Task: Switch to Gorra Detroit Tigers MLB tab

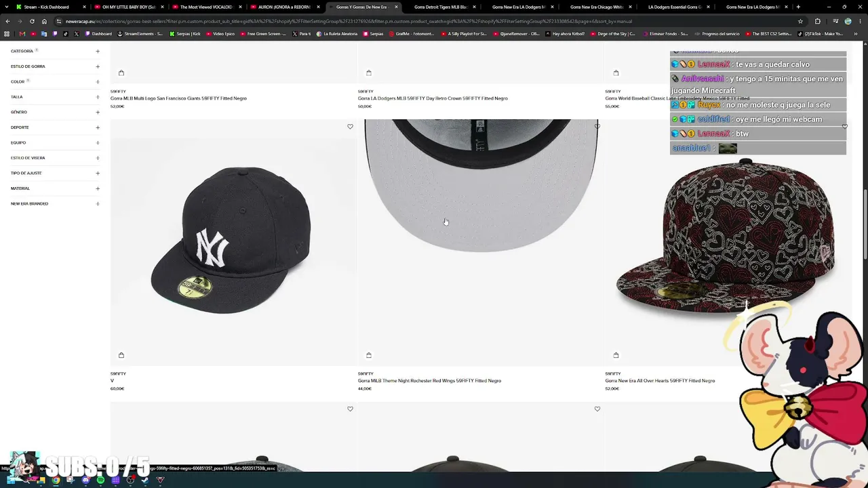Action: pyautogui.click(x=440, y=7)
